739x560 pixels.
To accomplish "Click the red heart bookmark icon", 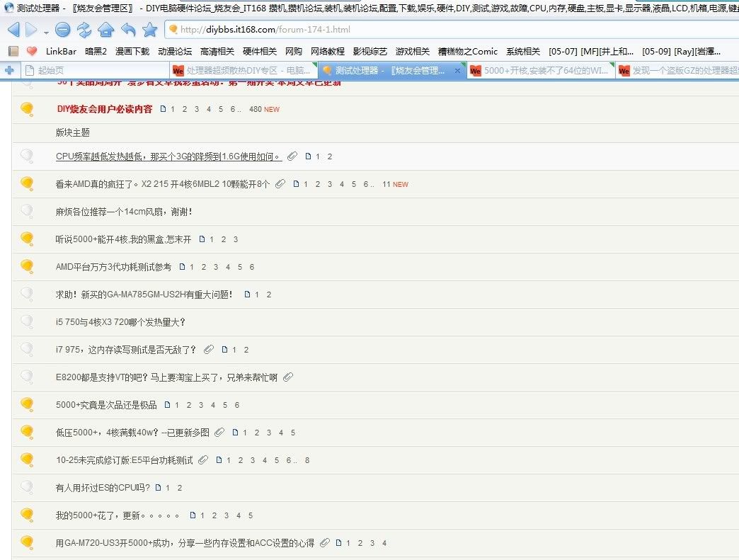I will (32, 51).
